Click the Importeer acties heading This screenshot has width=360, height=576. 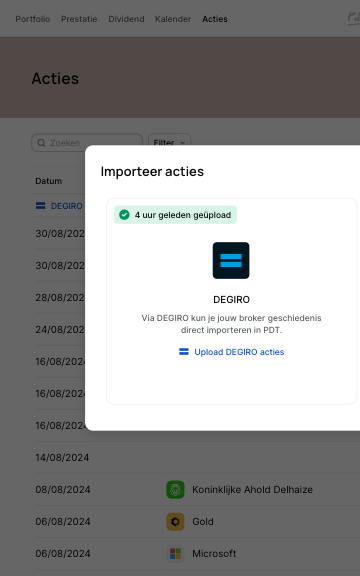(x=152, y=172)
